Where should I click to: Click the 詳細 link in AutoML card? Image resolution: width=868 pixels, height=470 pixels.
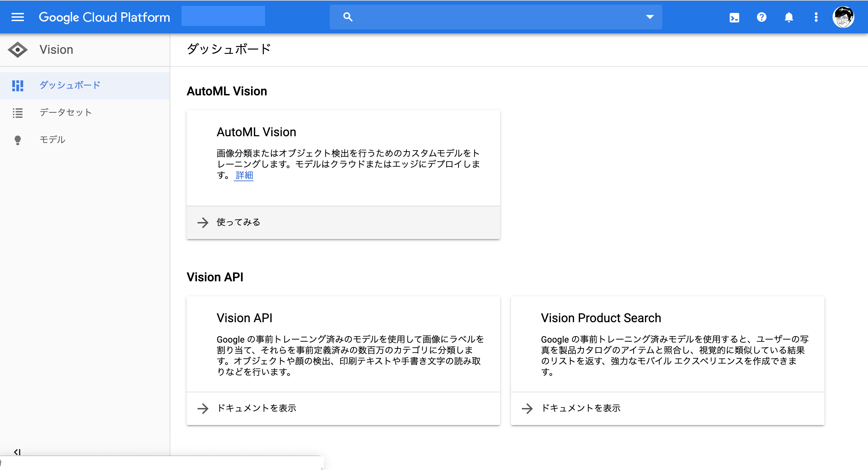point(244,175)
